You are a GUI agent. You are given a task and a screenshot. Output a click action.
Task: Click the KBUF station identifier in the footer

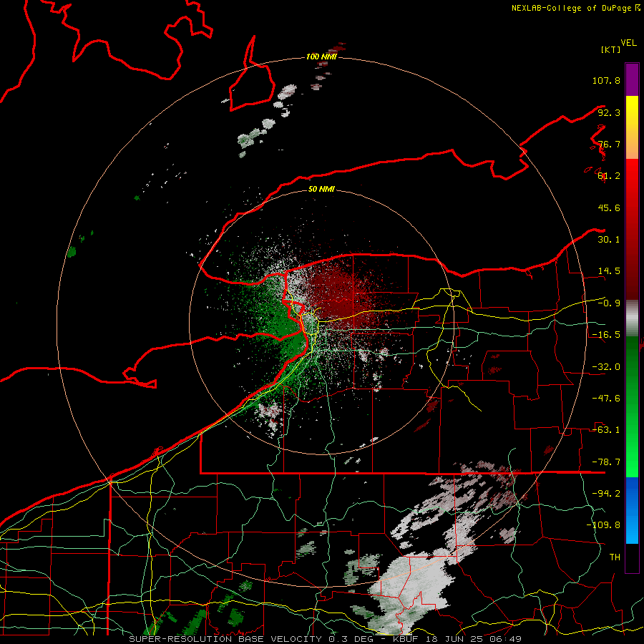405,639
